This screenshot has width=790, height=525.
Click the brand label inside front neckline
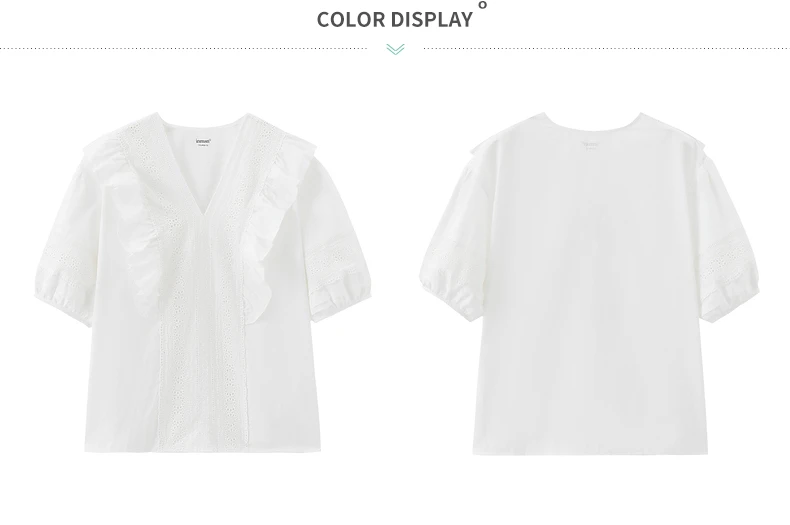203,142
